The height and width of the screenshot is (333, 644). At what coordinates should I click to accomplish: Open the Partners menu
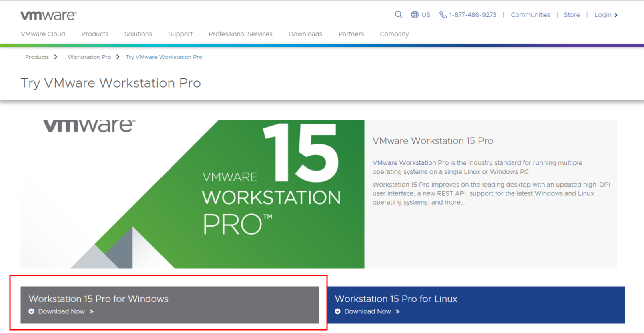(351, 34)
